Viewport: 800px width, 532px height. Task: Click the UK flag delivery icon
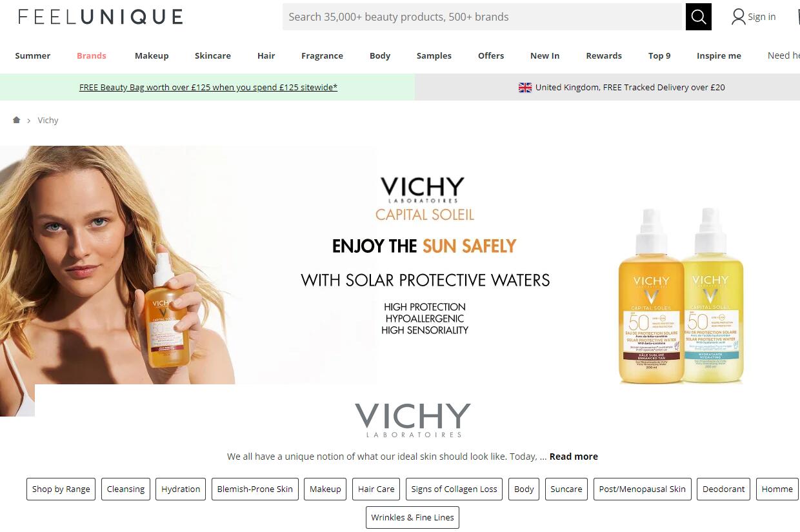(x=525, y=88)
